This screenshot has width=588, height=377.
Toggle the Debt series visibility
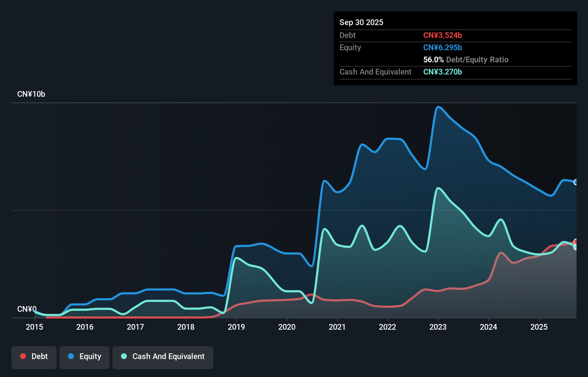click(x=34, y=357)
